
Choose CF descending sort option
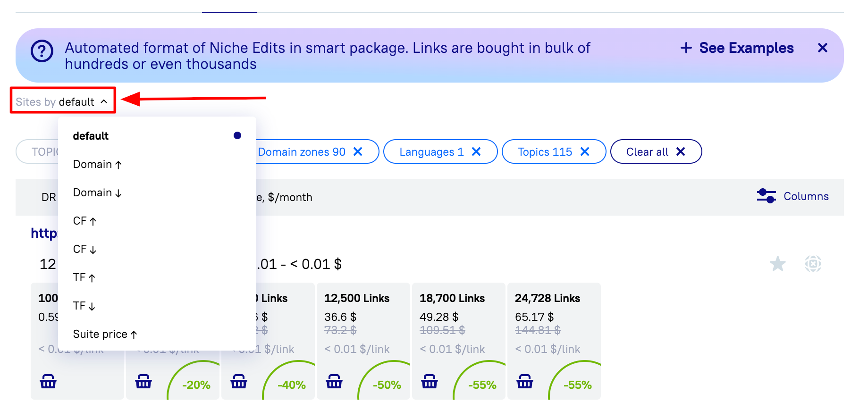157,249
